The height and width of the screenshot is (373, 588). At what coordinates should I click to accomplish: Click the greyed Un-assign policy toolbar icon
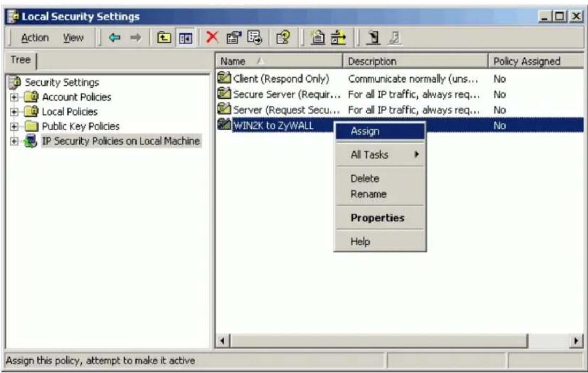tap(395, 38)
